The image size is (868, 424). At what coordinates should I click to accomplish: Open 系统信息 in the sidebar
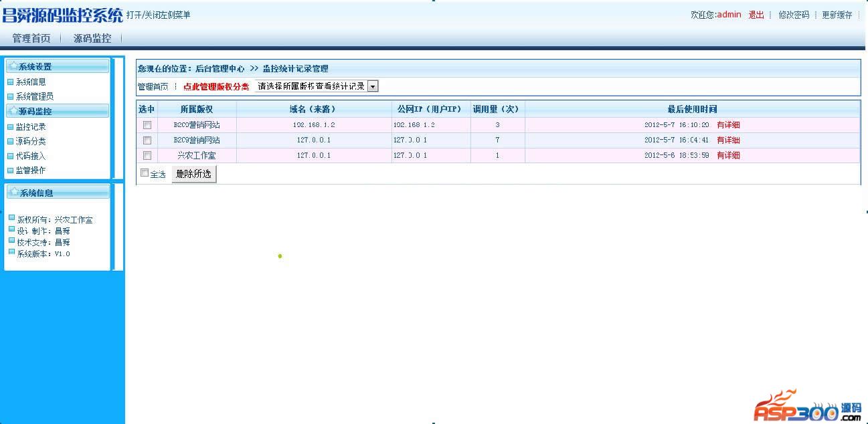click(31, 82)
